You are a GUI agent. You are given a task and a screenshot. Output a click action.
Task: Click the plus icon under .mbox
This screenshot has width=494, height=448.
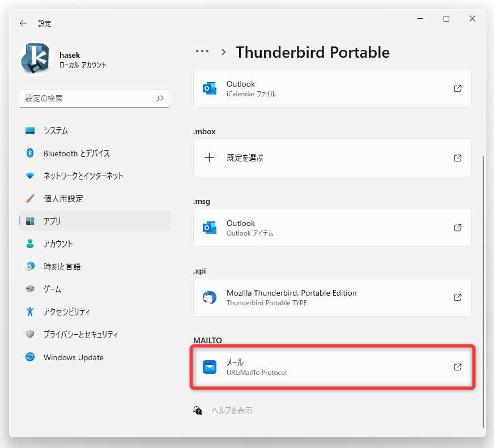click(x=209, y=157)
